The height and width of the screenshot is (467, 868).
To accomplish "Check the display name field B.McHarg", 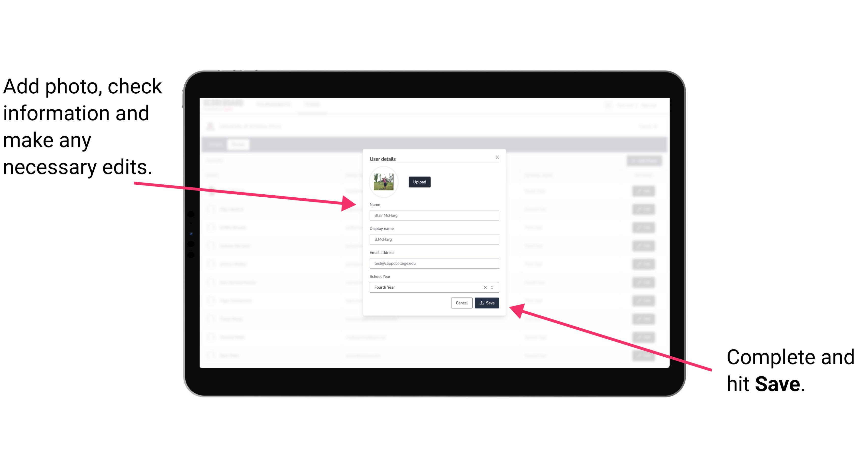I will pyautogui.click(x=434, y=239).
